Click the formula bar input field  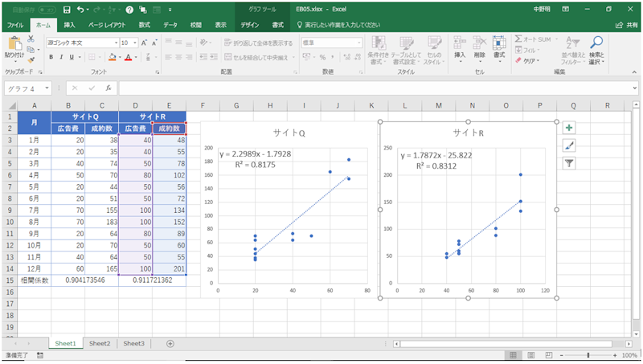(x=362, y=88)
